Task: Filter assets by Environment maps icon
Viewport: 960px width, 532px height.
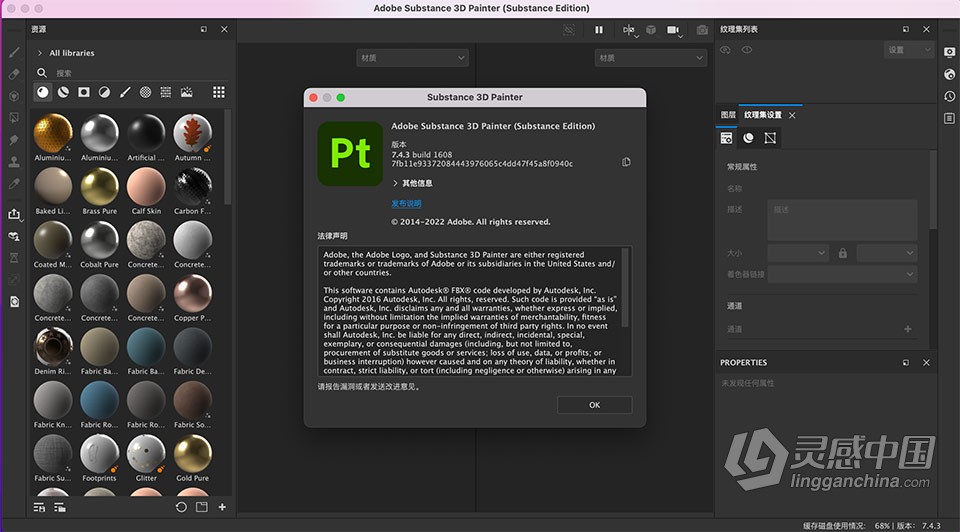Action: [x=187, y=92]
